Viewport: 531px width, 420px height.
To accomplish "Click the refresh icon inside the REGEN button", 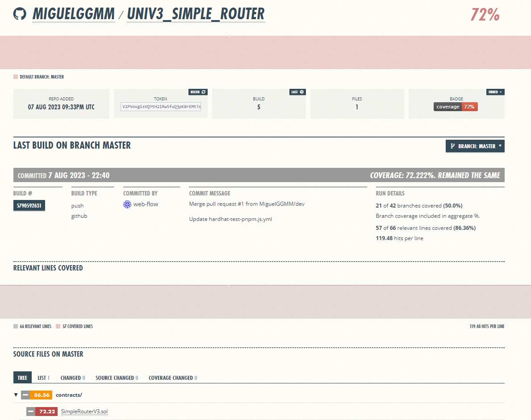I will [204, 92].
